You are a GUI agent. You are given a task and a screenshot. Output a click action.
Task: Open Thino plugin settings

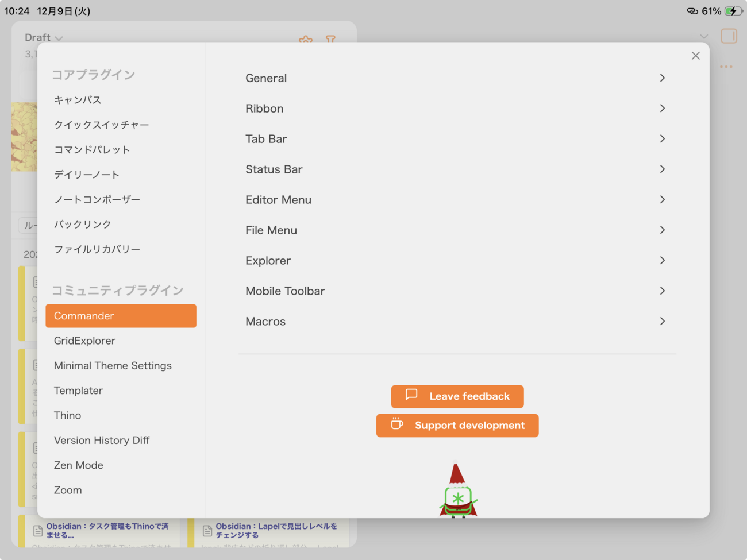tap(121, 415)
